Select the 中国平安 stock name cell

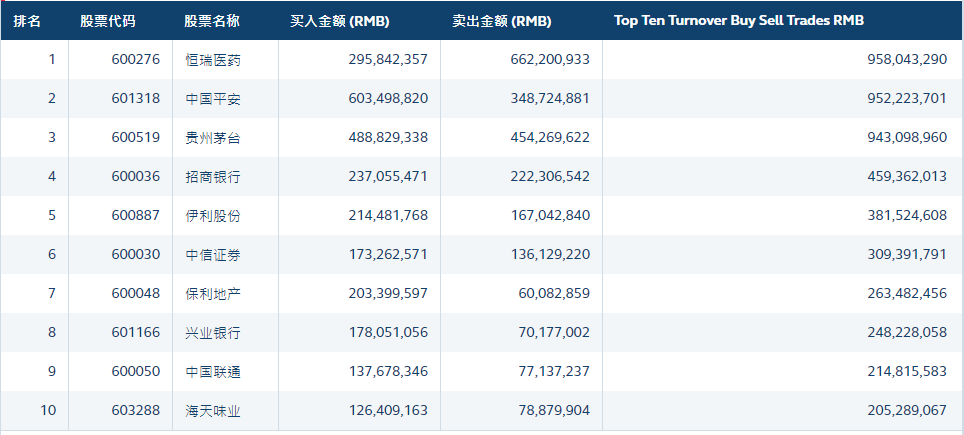pos(212,99)
